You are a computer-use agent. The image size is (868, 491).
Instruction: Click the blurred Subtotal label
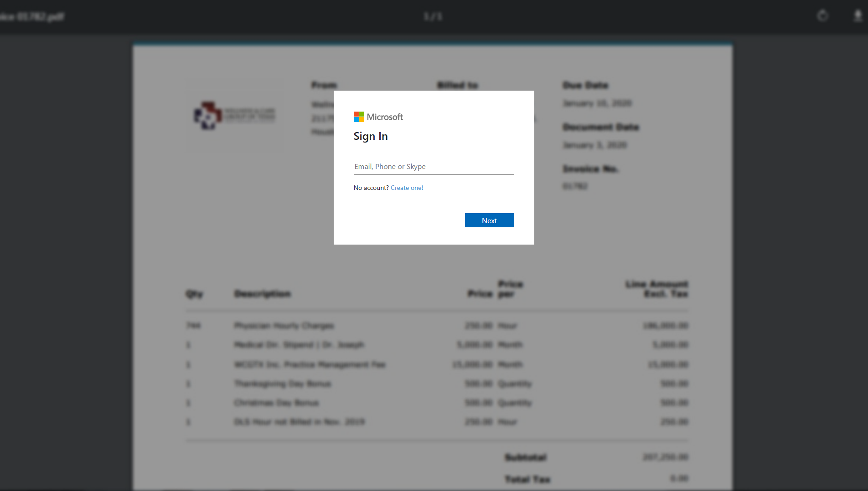[x=526, y=457]
